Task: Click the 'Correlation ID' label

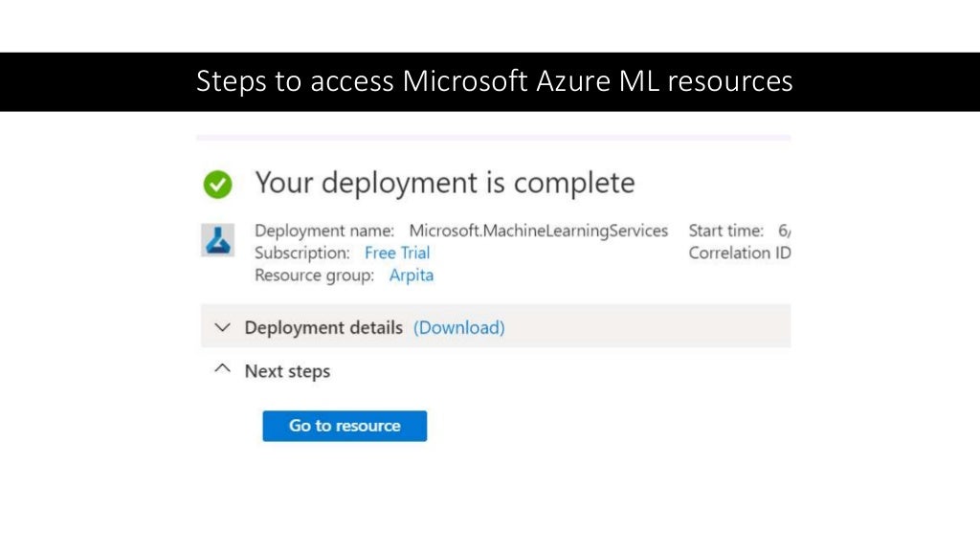Action: pyautogui.click(x=740, y=253)
